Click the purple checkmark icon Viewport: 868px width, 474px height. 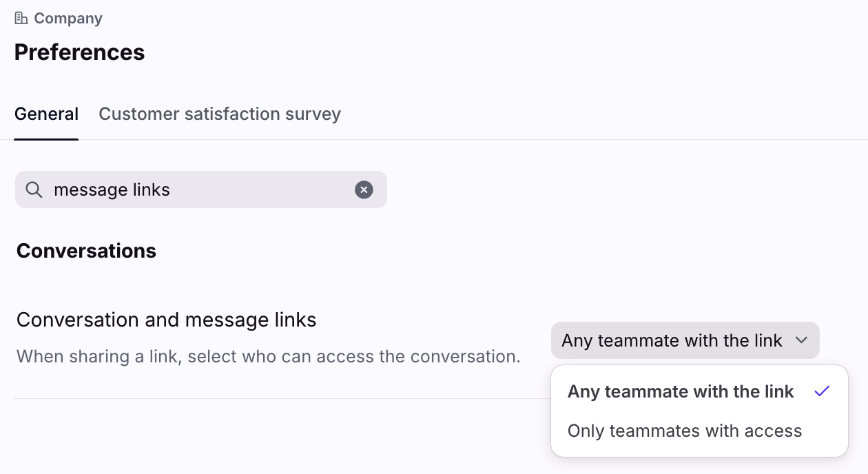(822, 392)
